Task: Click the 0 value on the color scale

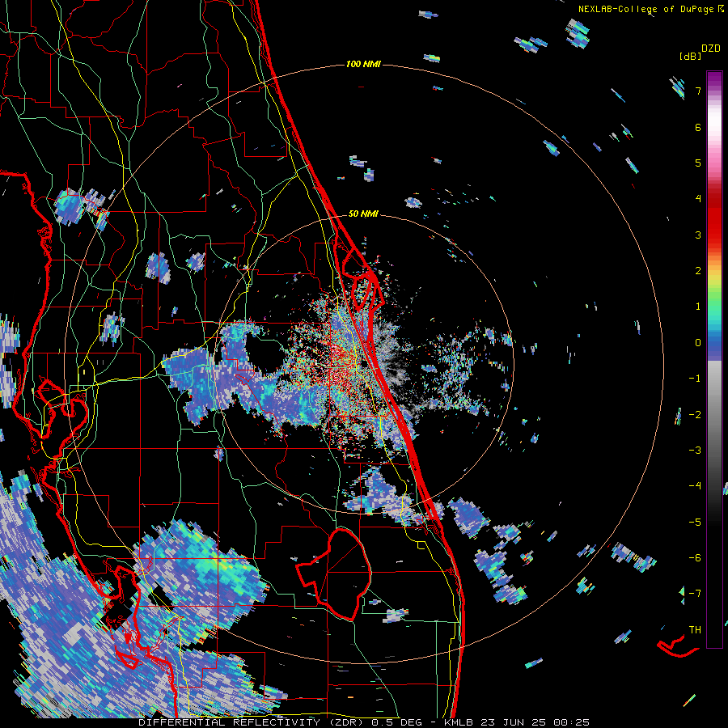Action: point(698,343)
